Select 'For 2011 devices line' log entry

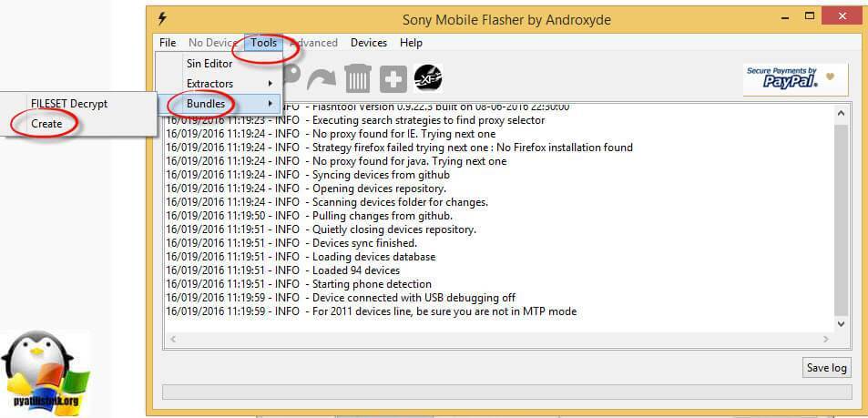[371, 311]
